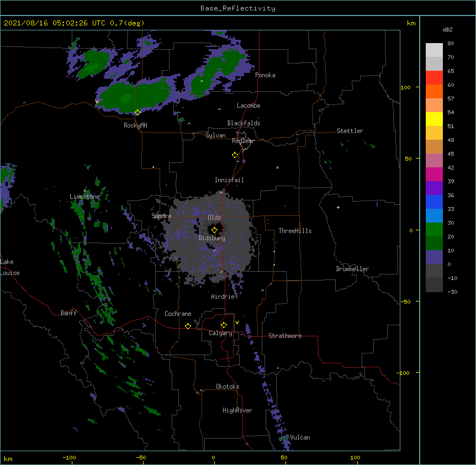Click the Cochrane town label
The height and width of the screenshot is (465, 476).
178,314
